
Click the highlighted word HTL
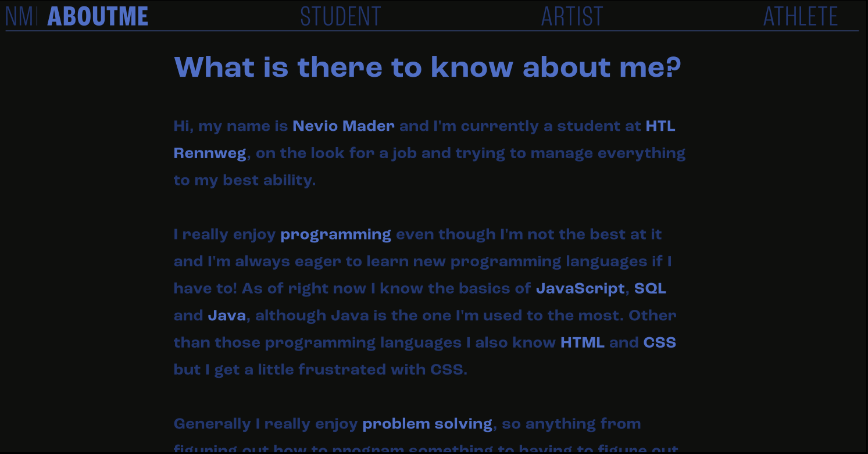pyautogui.click(x=660, y=126)
